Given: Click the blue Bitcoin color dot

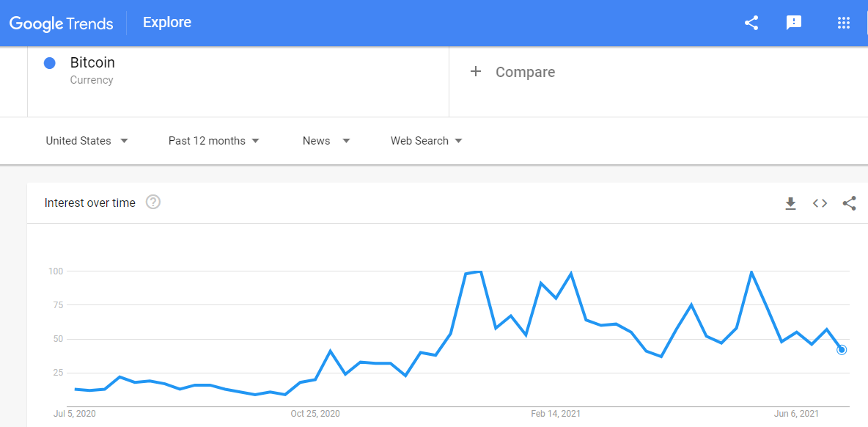Looking at the screenshot, I should (49, 63).
